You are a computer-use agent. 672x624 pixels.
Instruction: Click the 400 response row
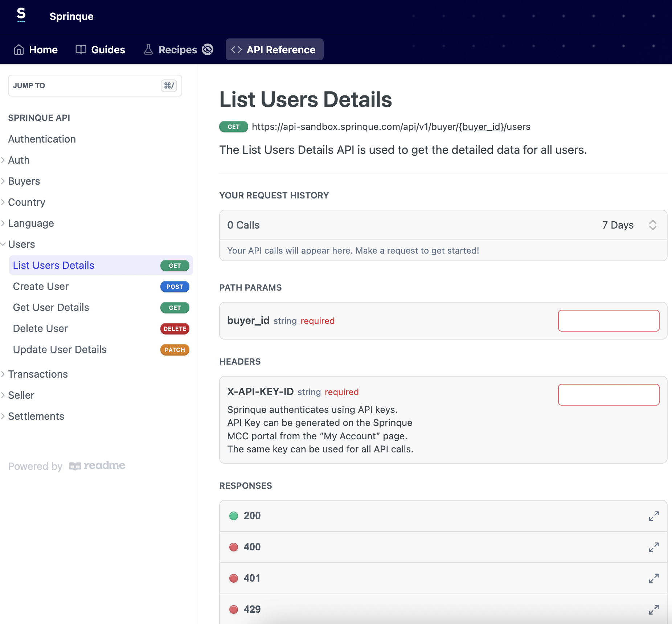point(443,547)
